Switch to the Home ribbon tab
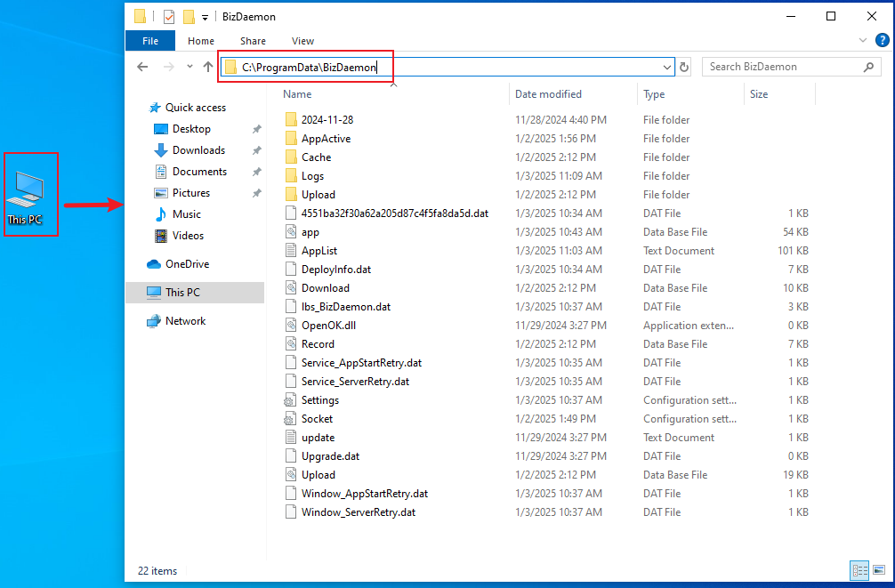 [201, 41]
